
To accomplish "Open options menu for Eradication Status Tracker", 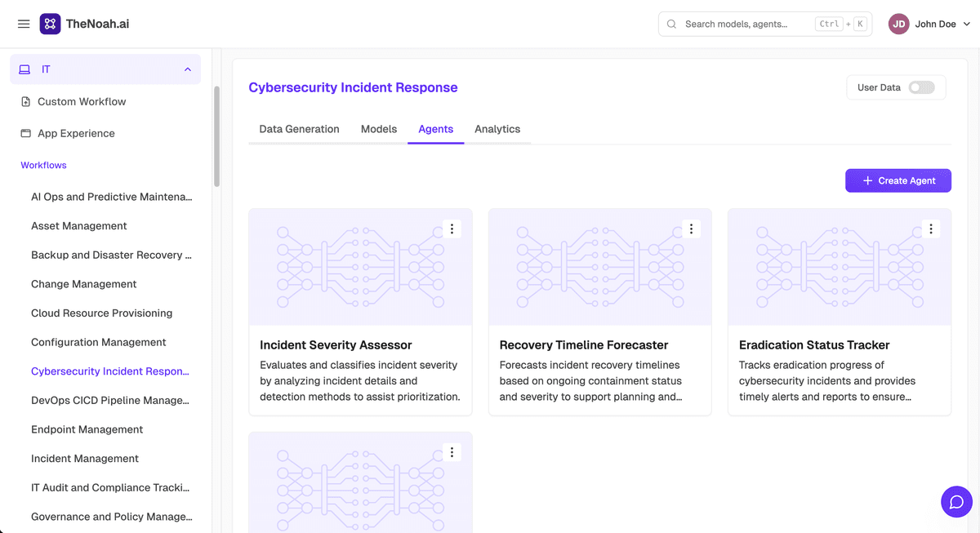I will click(930, 229).
